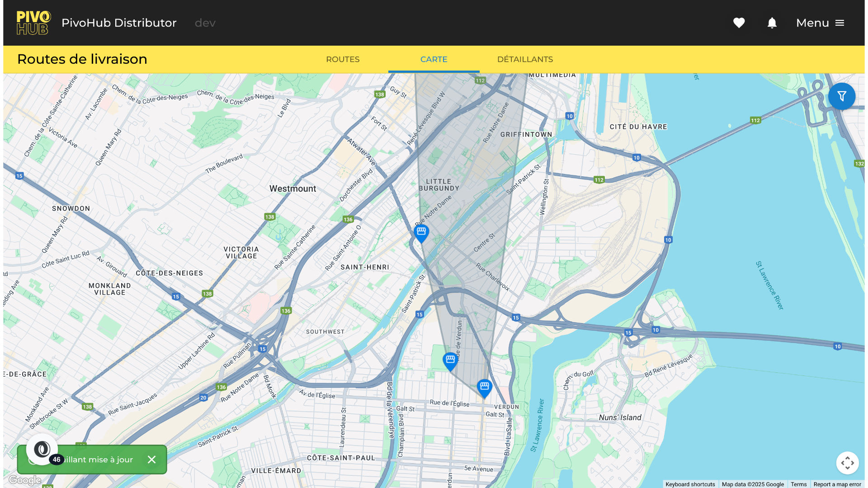Click the PivoHub logo
868x488 pixels.
pyautogui.click(x=33, y=23)
